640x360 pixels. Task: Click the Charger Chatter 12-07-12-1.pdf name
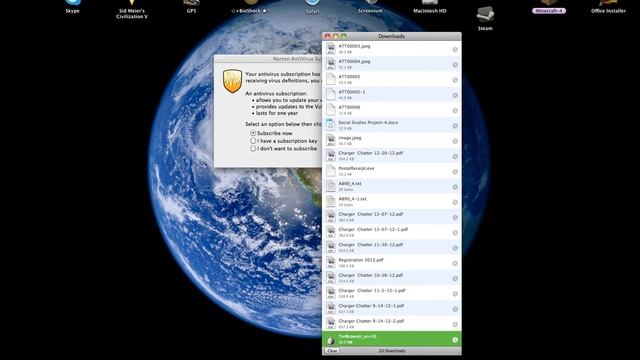point(373,229)
